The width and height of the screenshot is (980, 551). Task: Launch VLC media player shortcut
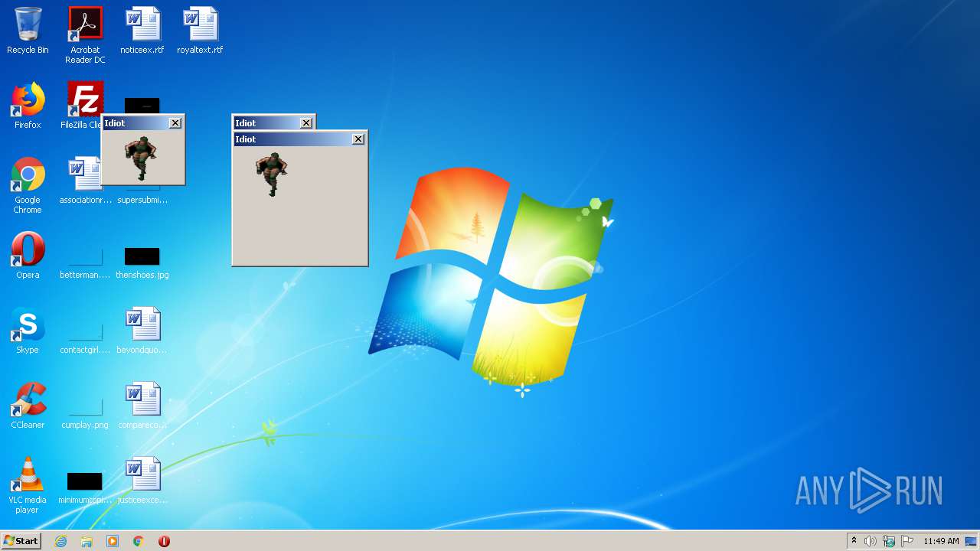pyautogui.click(x=28, y=485)
